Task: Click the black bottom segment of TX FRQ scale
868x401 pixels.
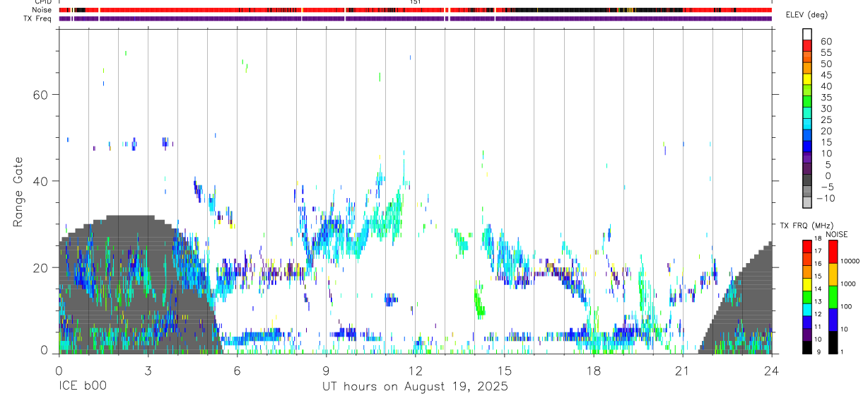Action: pyautogui.click(x=807, y=347)
